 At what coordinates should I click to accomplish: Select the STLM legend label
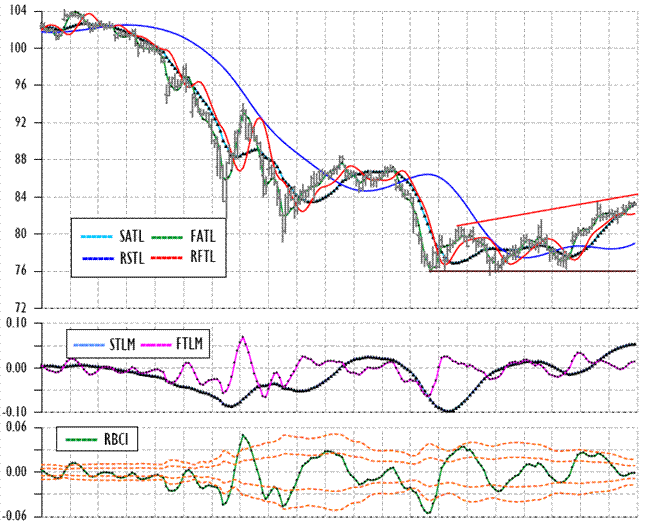pos(122,344)
